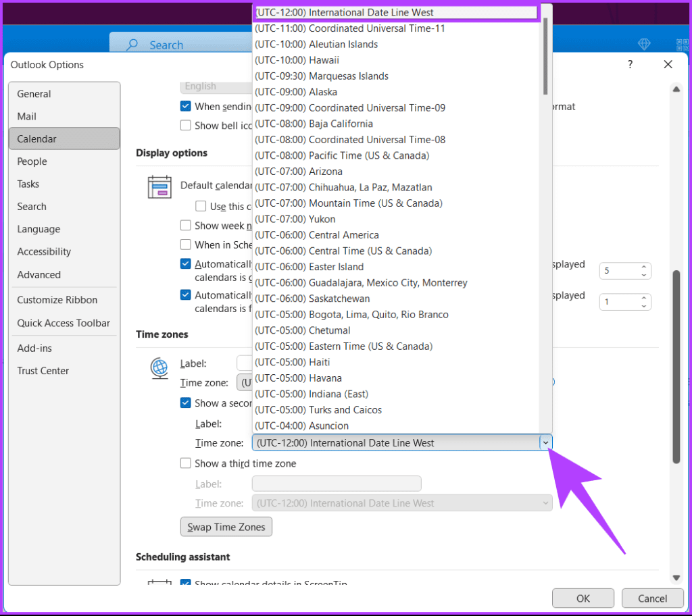Open the Trust Center category
This screenshot has width=692, height=616.
64,371
